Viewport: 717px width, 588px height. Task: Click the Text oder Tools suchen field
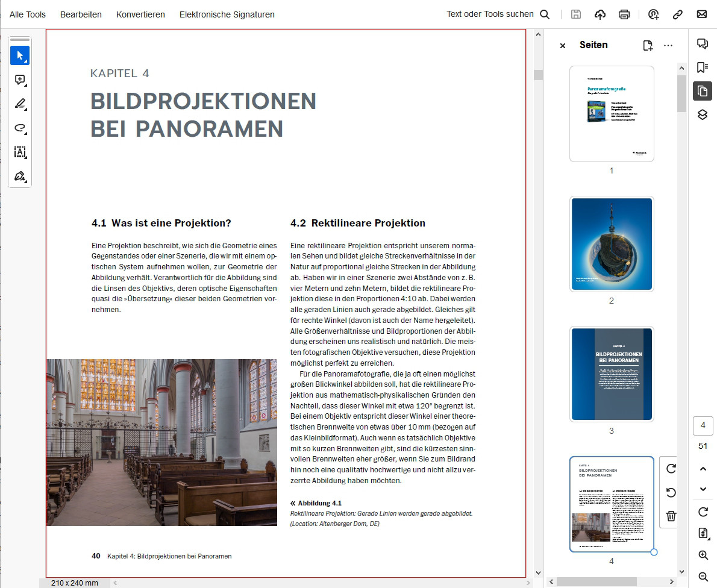pos(490,14)
